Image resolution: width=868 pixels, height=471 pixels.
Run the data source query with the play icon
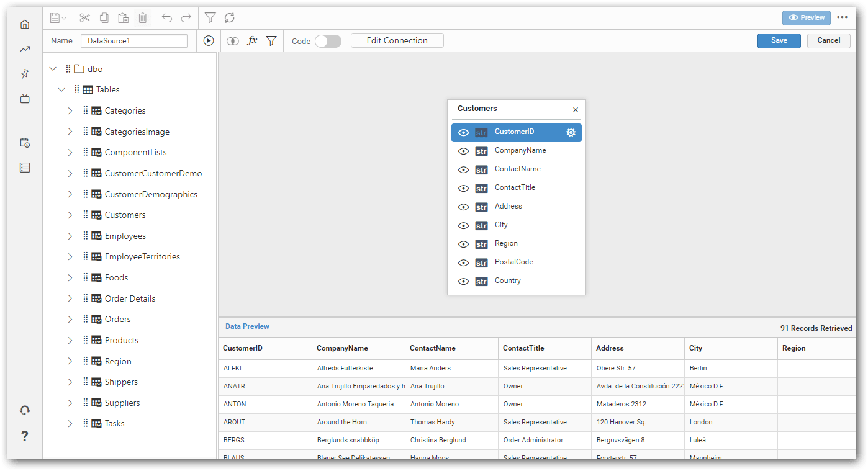pos(209,40)
